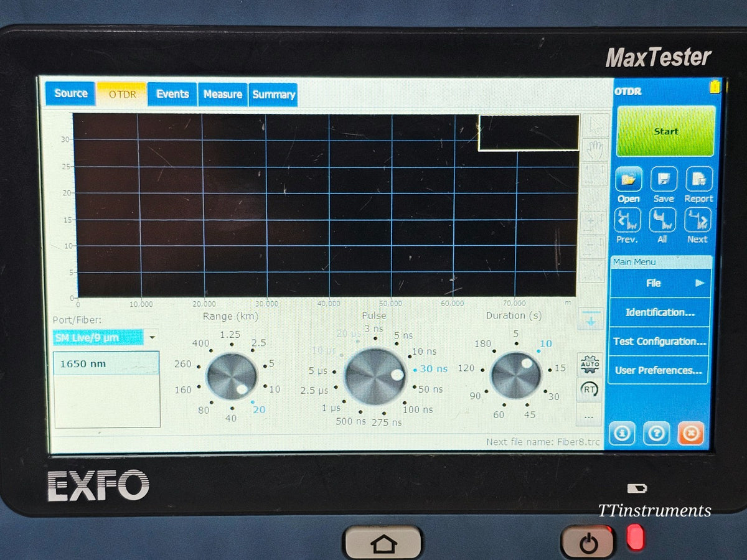Go to the Measure tab
The image size is (747, 560).
[223, 95]
